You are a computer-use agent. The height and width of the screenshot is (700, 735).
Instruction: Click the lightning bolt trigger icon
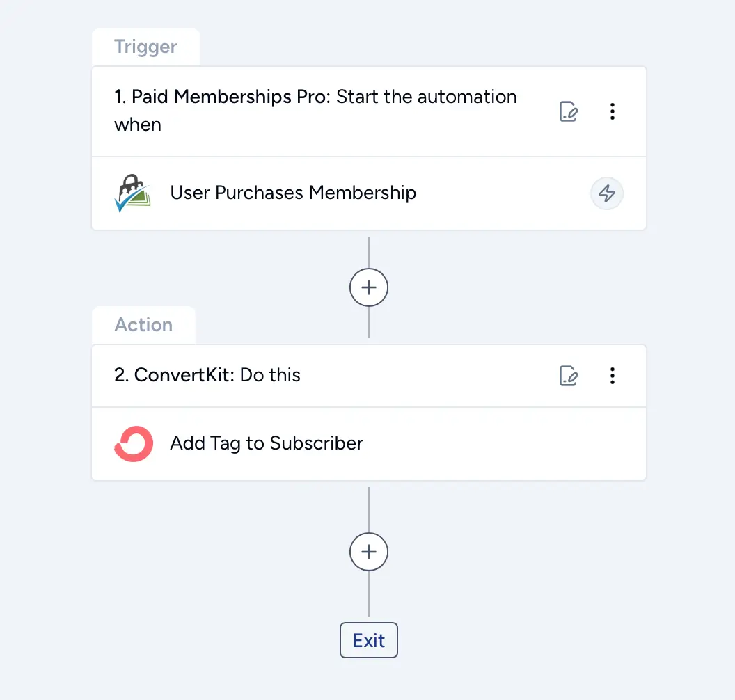click(x=606, y=193)
